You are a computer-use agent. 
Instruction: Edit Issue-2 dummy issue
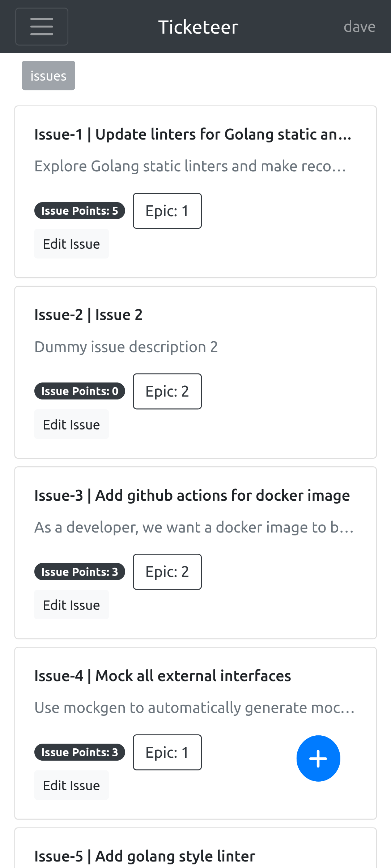71,424
